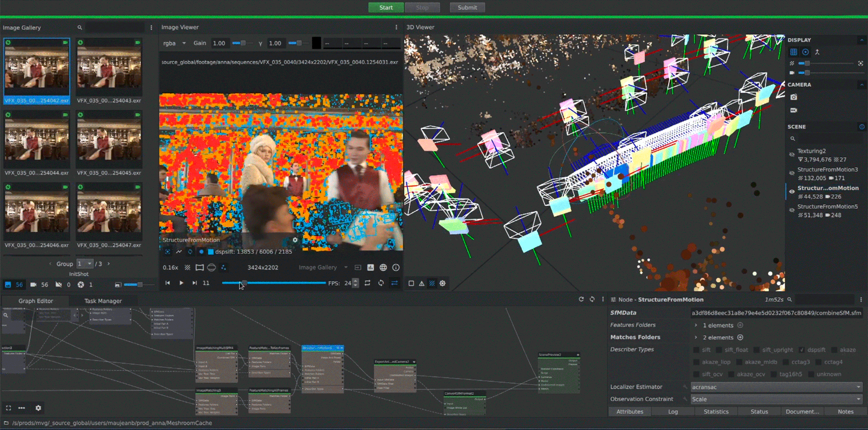
Task: Toggle the dspsift describer type checkbox
Action: pos(801,350)
